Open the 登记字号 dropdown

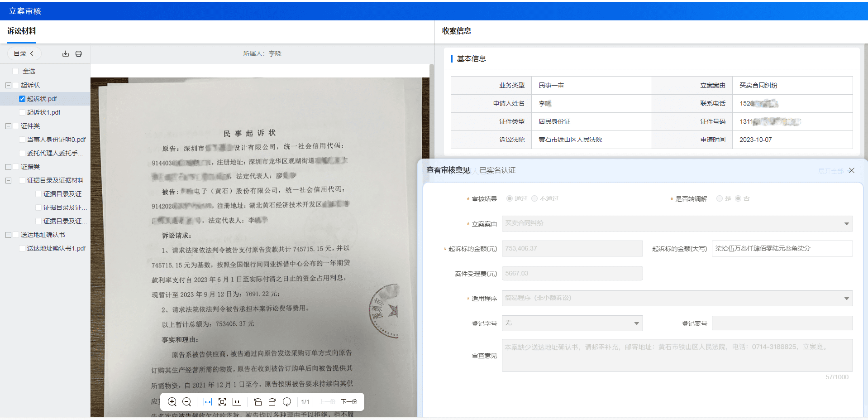tap(572, 323)
